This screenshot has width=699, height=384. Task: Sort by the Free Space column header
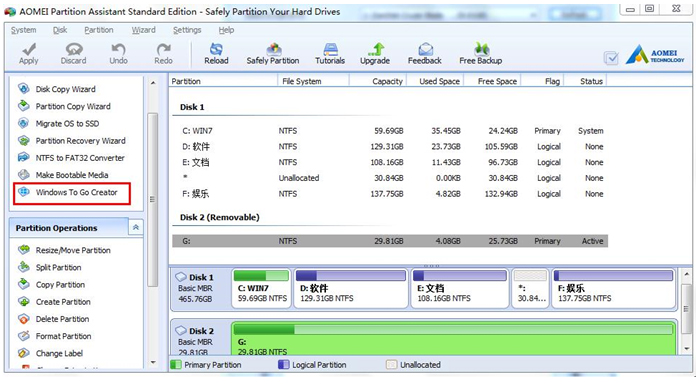(x=493, y=81)
